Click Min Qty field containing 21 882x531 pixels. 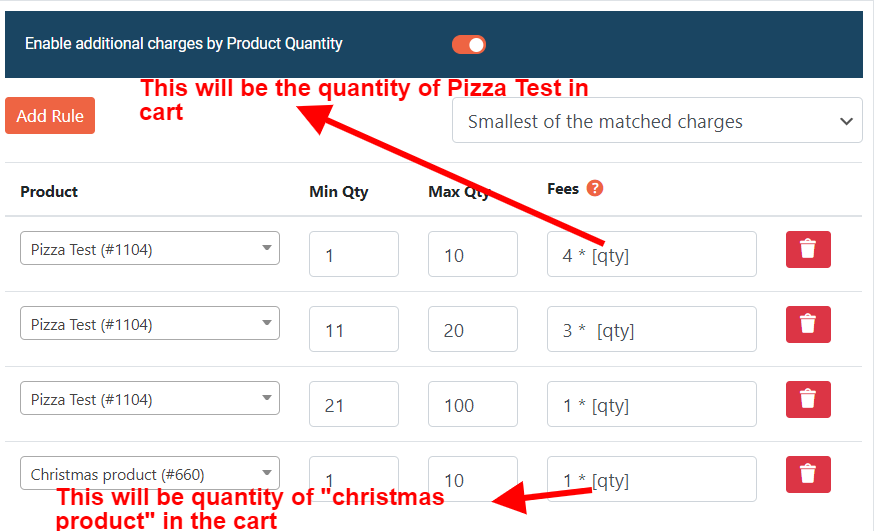(354, 405)
